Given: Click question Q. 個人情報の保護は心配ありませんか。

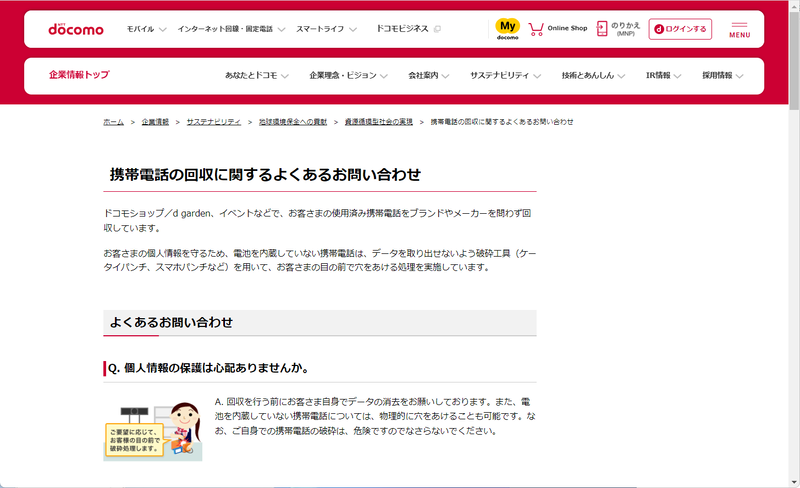Looking at the screenshot, I should pos(209,368).
